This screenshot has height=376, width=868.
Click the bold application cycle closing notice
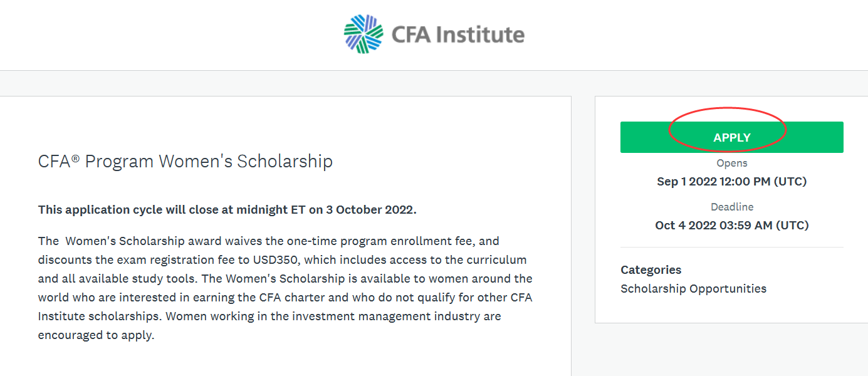[x=227, y=209]
